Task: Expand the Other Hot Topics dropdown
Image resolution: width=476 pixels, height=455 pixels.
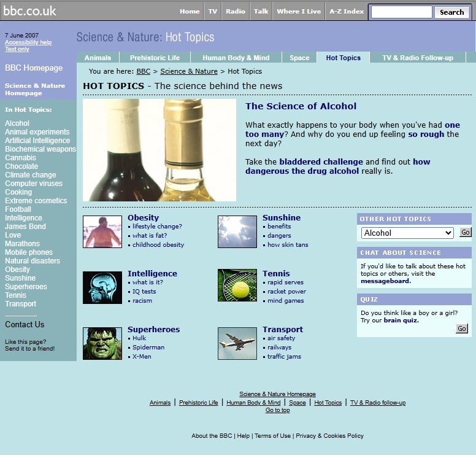Action: click(x=407, y=233)
